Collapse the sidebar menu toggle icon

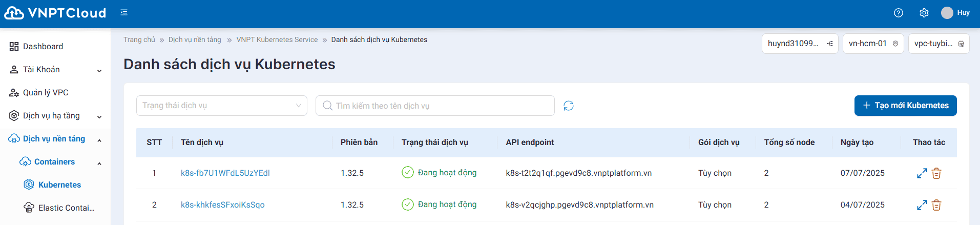pyautogui.click(x=124, y=12)
